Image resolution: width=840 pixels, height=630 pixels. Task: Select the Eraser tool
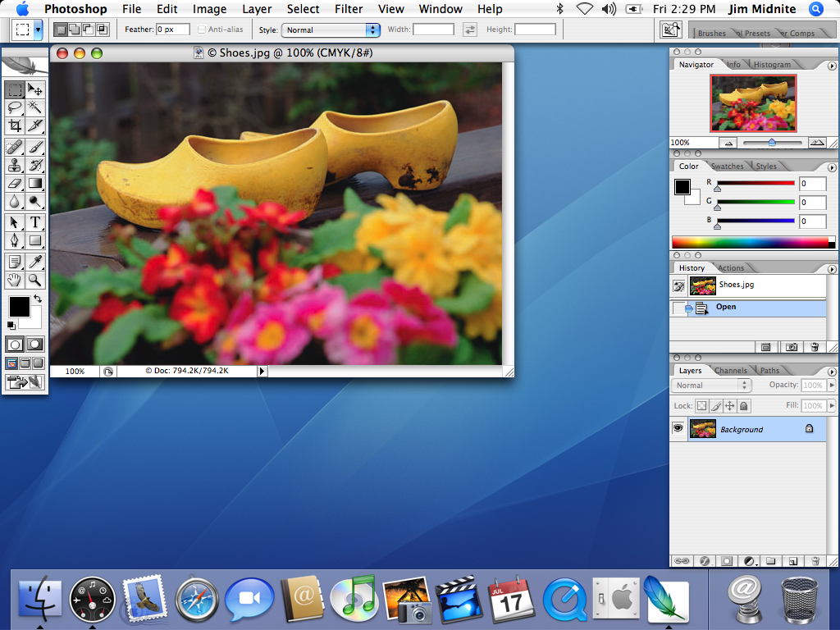click(x=15, y=184)
